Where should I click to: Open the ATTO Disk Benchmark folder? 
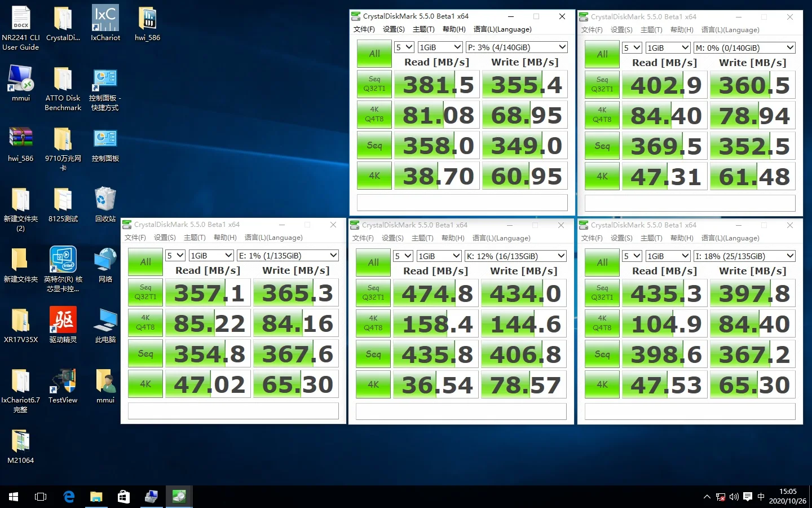coord(63,80)
